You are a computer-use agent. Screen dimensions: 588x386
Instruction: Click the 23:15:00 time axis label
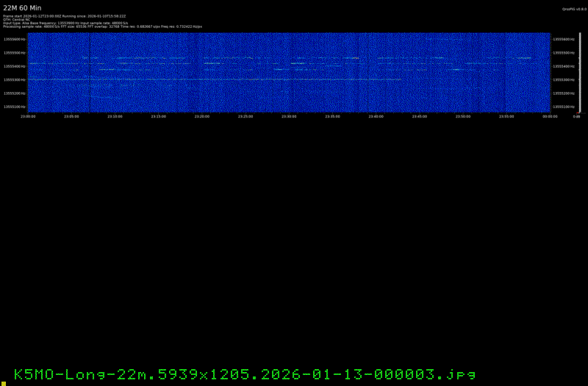(x=158, y=116)
